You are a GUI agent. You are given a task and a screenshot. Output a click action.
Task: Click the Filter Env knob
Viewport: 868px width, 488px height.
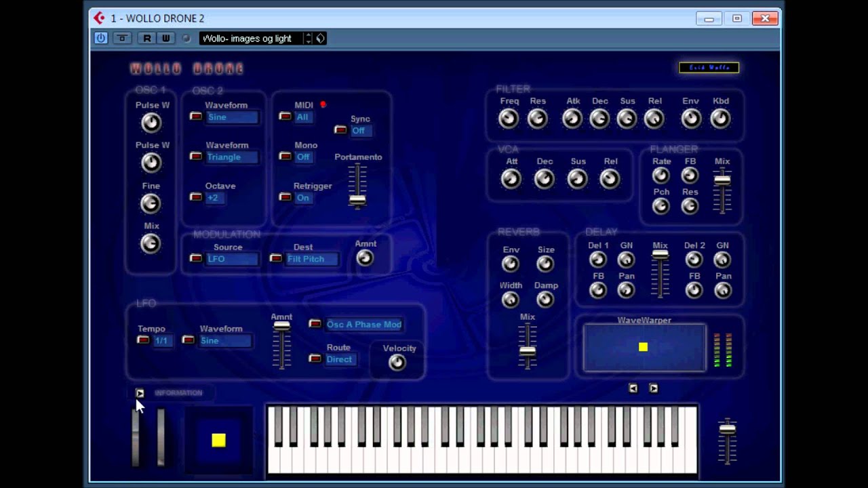(691, 119)
